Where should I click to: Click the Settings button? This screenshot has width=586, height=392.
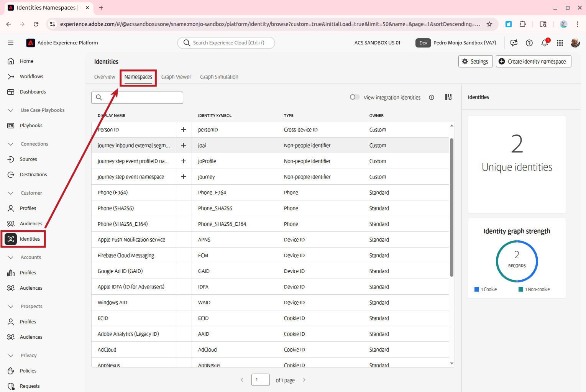tap(475, 61)
